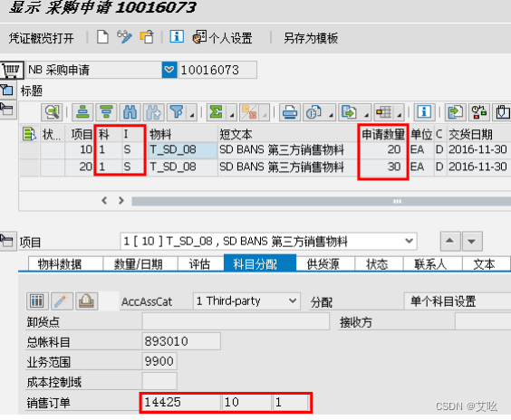
Task: Sort descending icon in grid toolbar
Action: (x=106, y=112)
